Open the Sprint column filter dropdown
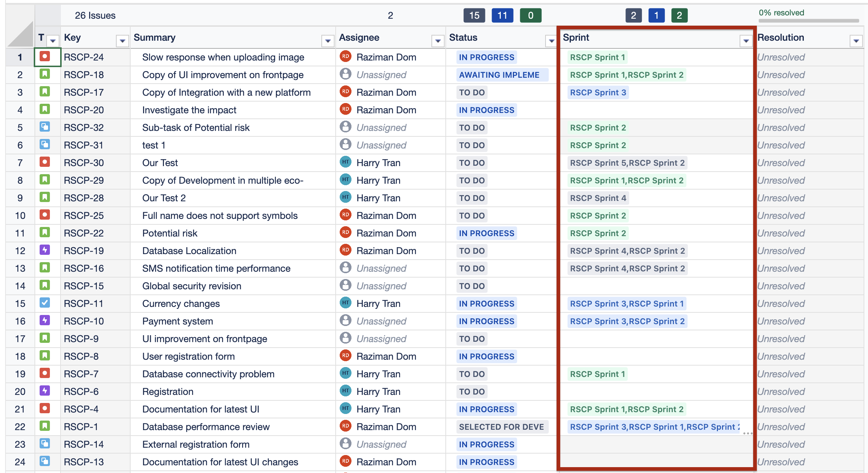 (745, 41)
